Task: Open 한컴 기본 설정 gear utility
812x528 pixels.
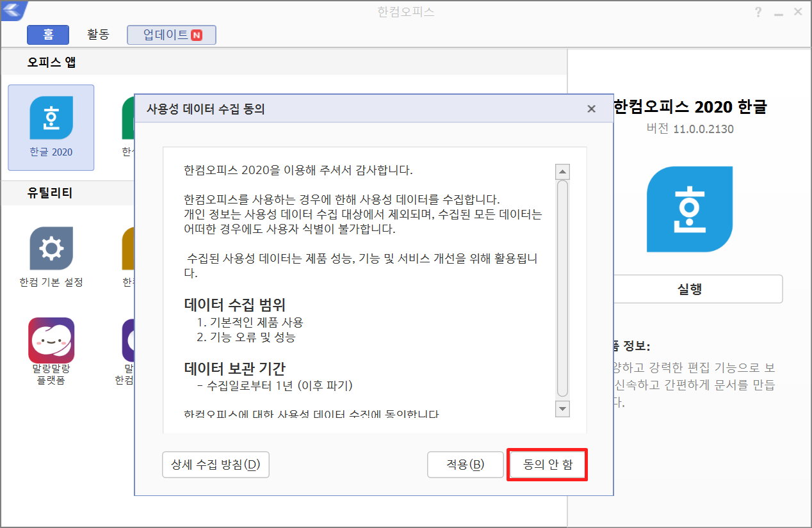Action: (51, 257)
